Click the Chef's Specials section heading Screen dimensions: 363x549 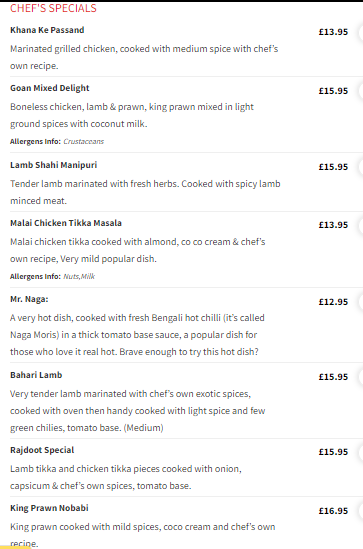click(x=53, y=8)
